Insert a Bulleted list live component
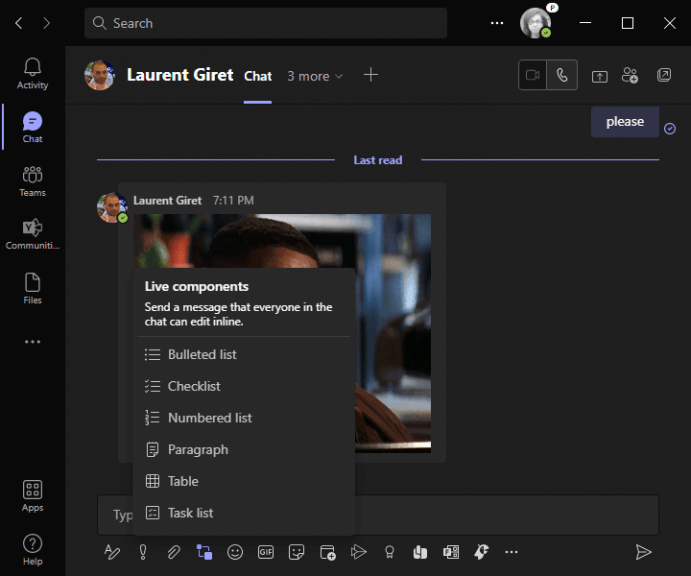The width and height of the screenshot is (691, 576). point(244,354)
